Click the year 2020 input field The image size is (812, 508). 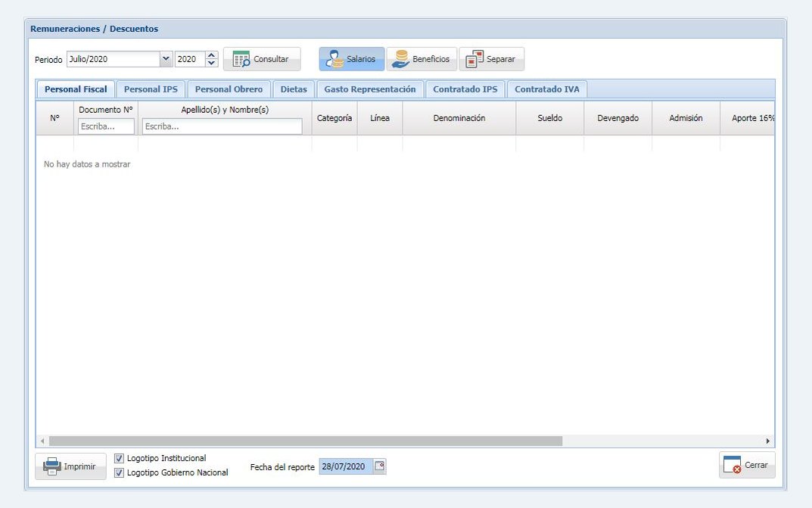190,59
